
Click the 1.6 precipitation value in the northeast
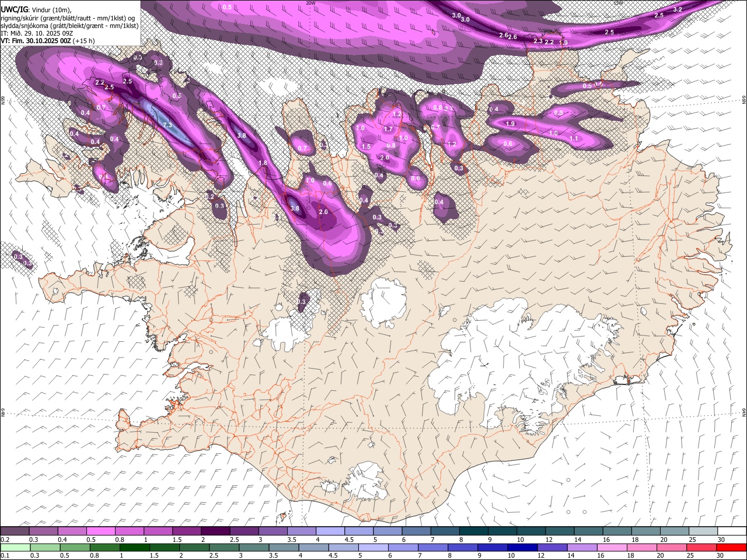(553, 133)
